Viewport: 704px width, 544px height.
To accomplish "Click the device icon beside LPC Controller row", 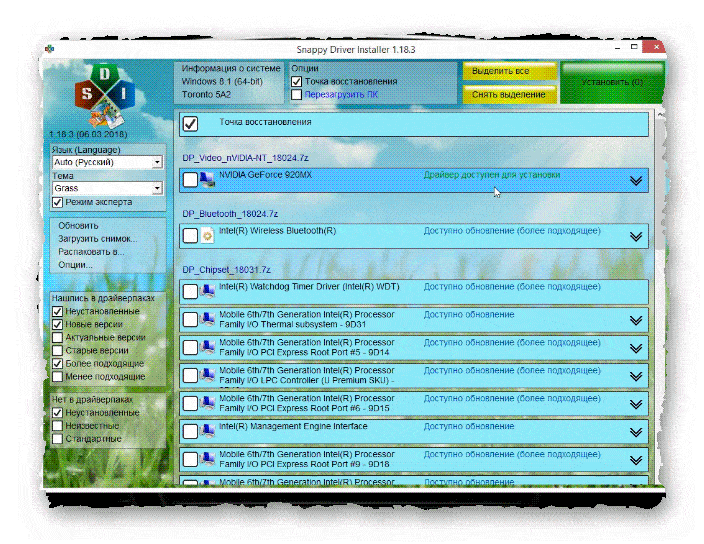I will (207, 375).
